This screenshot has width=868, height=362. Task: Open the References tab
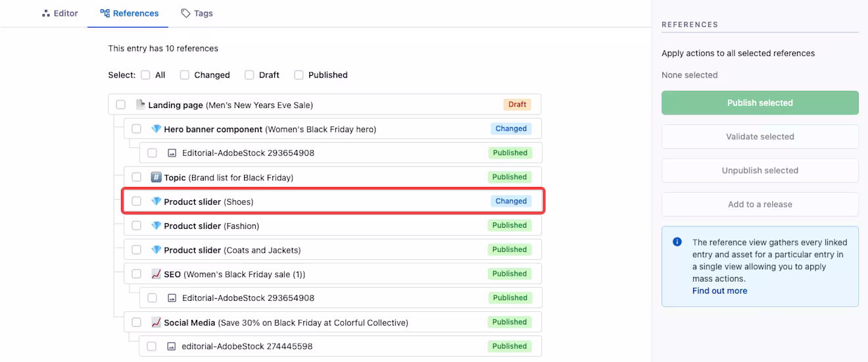[129, 13]
